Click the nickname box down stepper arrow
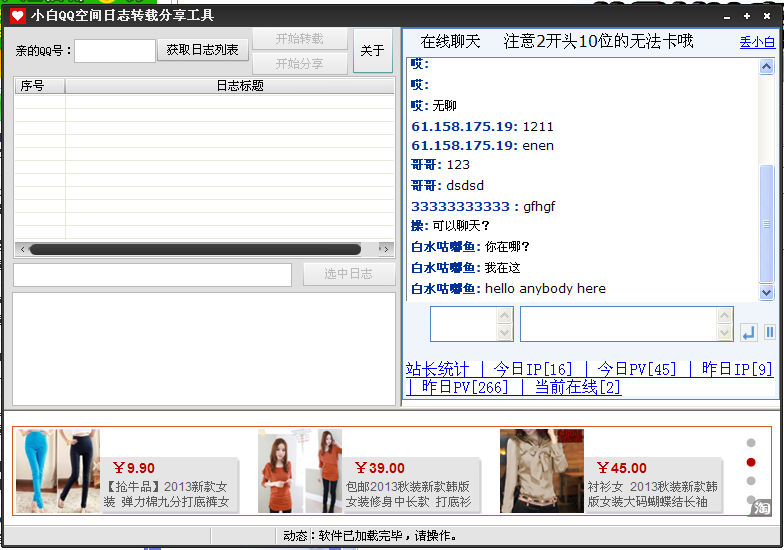 click(x=504, y=332)
